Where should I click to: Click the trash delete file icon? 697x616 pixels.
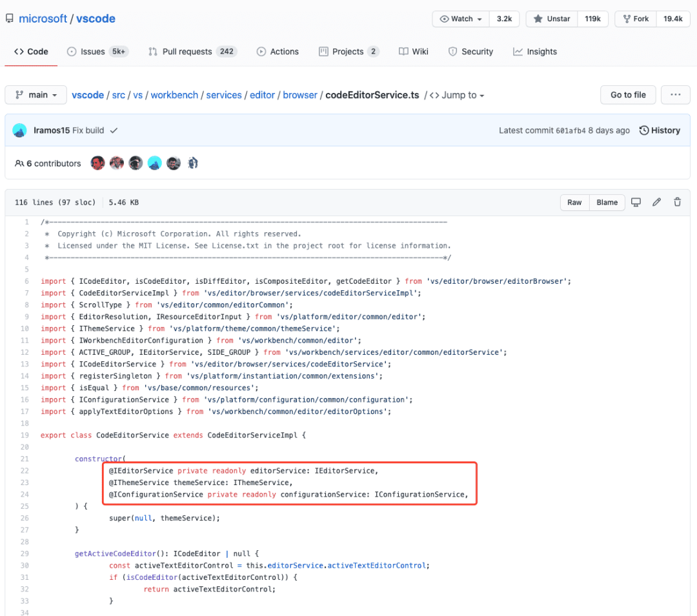coord(677,203)
